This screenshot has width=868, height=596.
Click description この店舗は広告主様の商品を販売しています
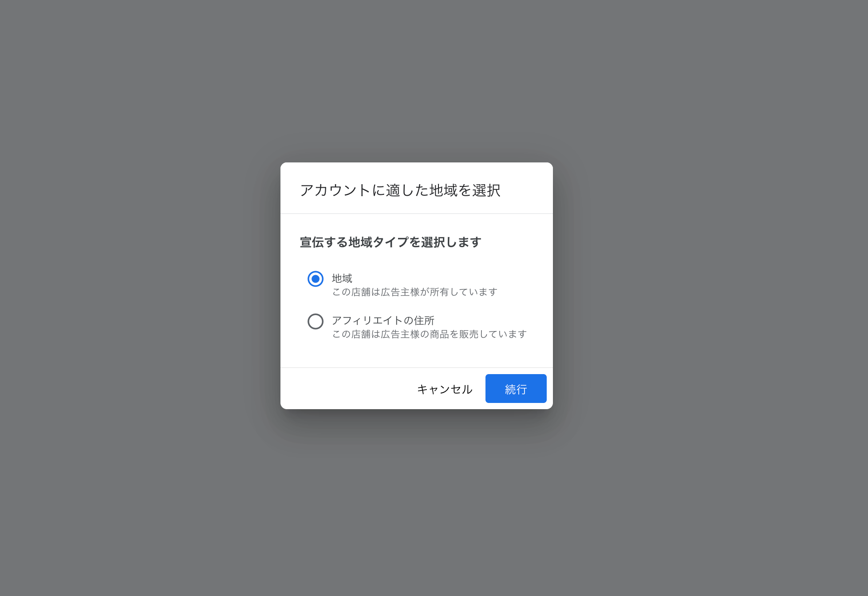pos(430,334)
